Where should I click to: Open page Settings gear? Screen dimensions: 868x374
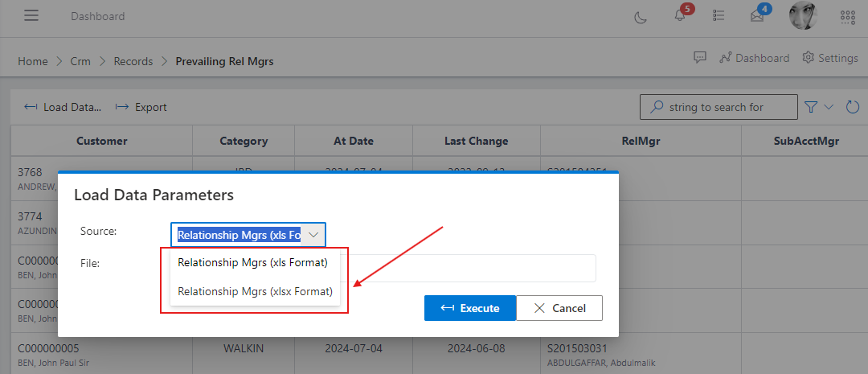(x=829, y=58)
